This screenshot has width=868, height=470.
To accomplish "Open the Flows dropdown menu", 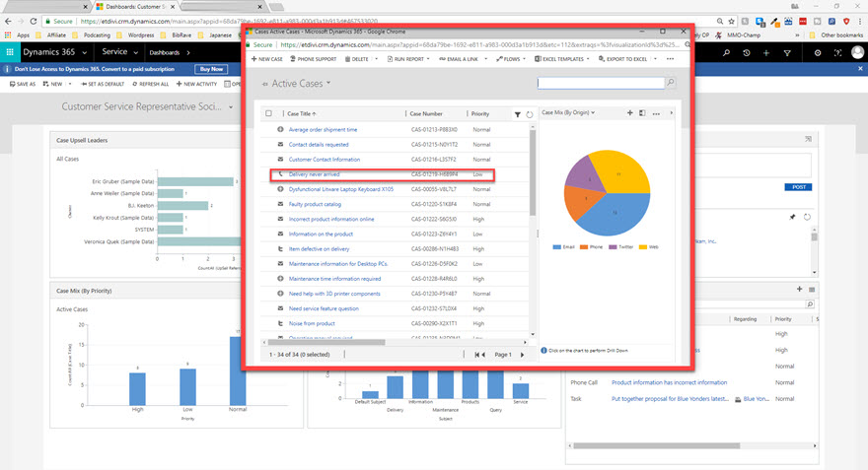I will (x=524, y=59).
